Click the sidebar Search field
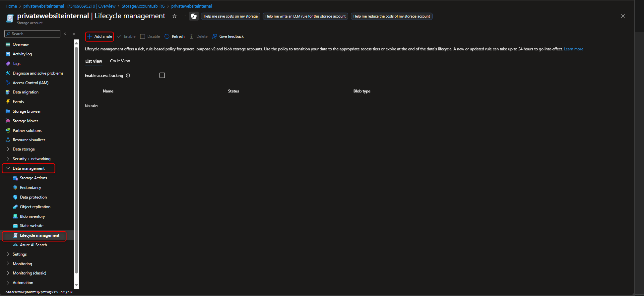644x296 pixels. point(32,34)
